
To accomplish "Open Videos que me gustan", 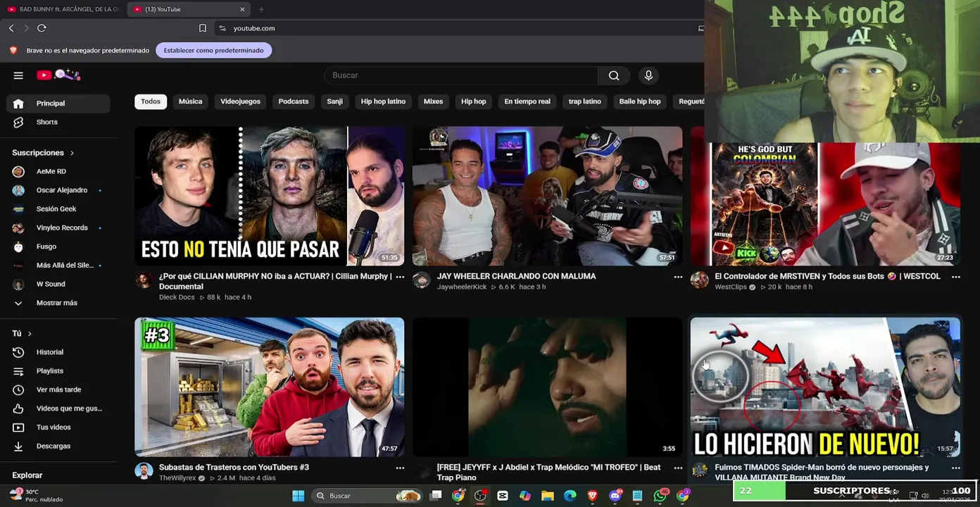I will point(58,408).
